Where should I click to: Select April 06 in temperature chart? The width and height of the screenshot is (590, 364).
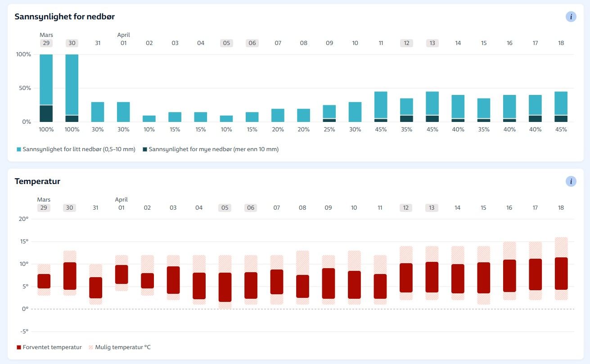coord(251,208)
